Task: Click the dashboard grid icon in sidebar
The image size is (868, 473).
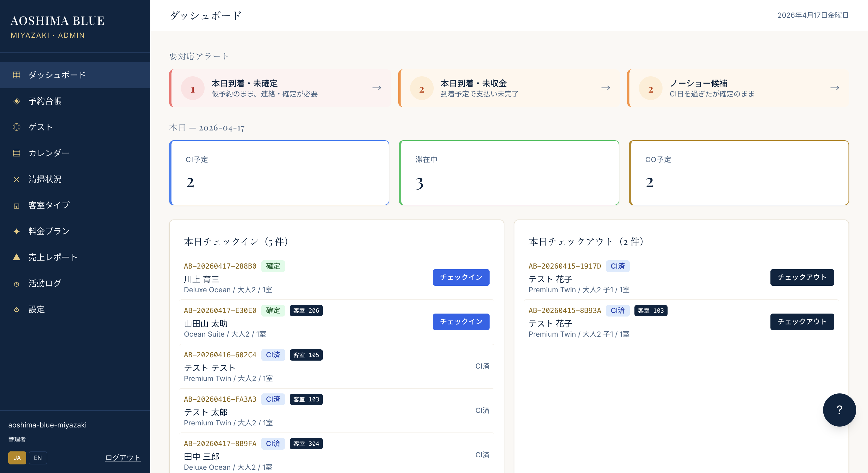Action: [x=17, y=75]
